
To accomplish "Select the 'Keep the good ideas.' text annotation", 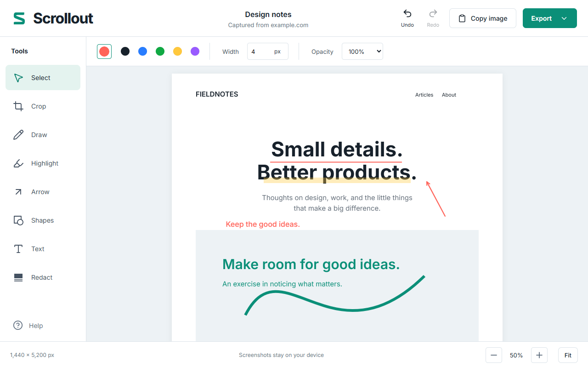I will tap(263, 224).
